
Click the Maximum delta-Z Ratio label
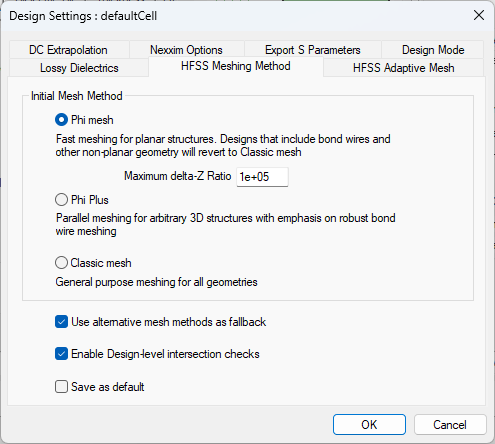coord(178,176)
